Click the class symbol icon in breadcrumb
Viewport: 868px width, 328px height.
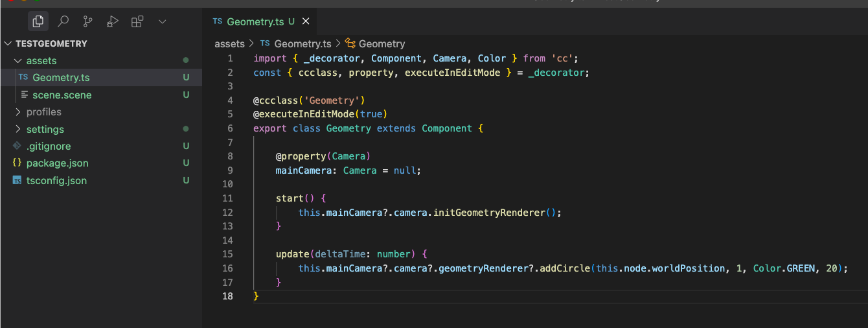pyautogui.click(x=350, y=43)
